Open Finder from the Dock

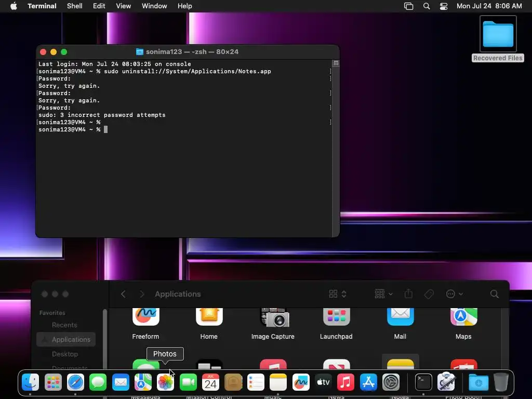point(30,382)
